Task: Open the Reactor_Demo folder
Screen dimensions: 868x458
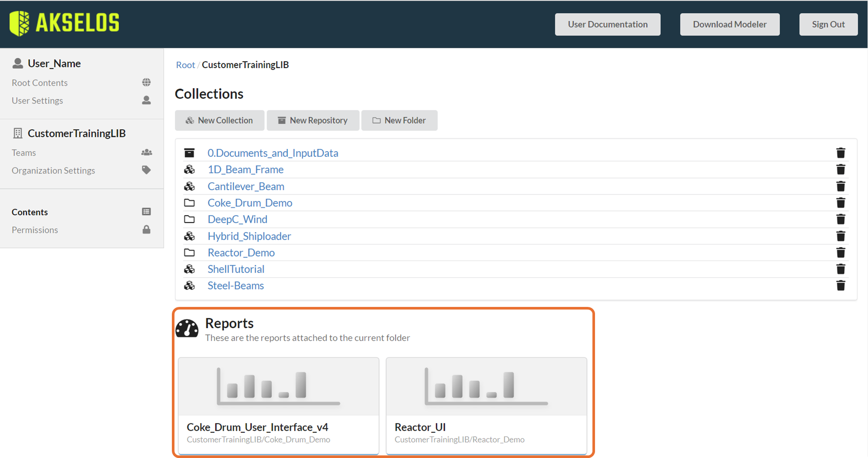Action: point(241,253)
